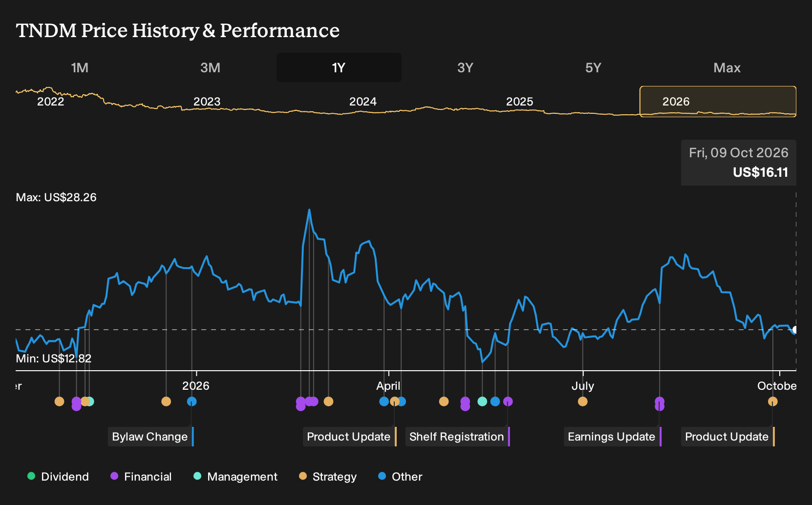Screen dimensions: 812x505
Task: Click the 2024 label in overview timeline
Action: (363, 102)
